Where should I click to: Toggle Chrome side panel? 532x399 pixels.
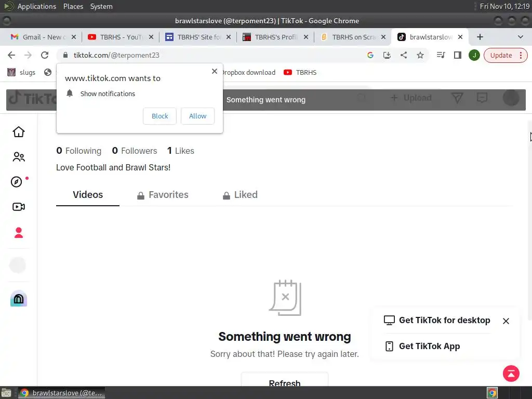[457, 55]
